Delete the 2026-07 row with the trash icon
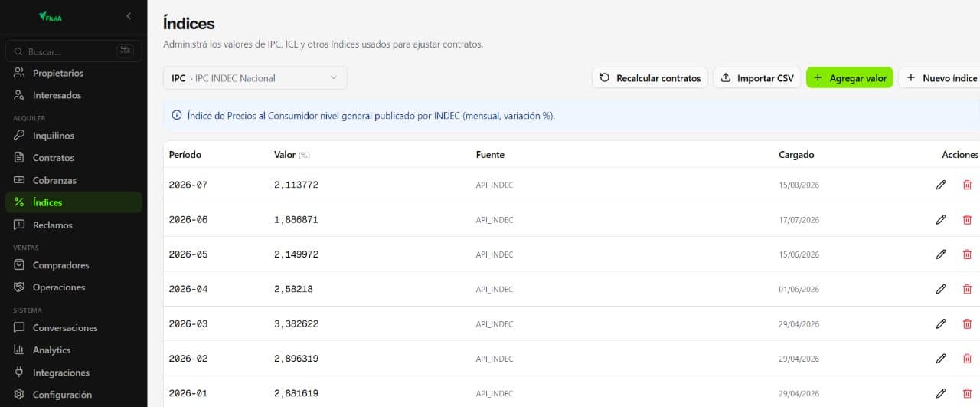This screenshot has width=980, height=407. (x=967, y=185)
